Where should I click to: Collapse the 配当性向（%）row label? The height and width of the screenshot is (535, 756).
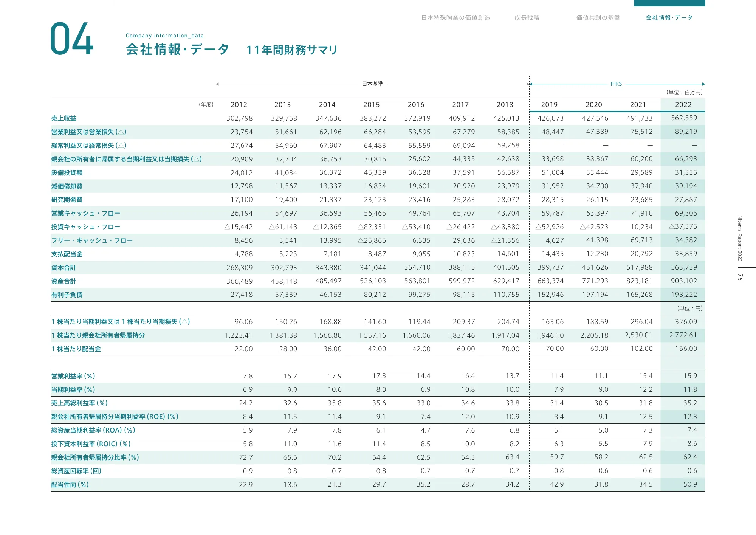click(69, 484)
